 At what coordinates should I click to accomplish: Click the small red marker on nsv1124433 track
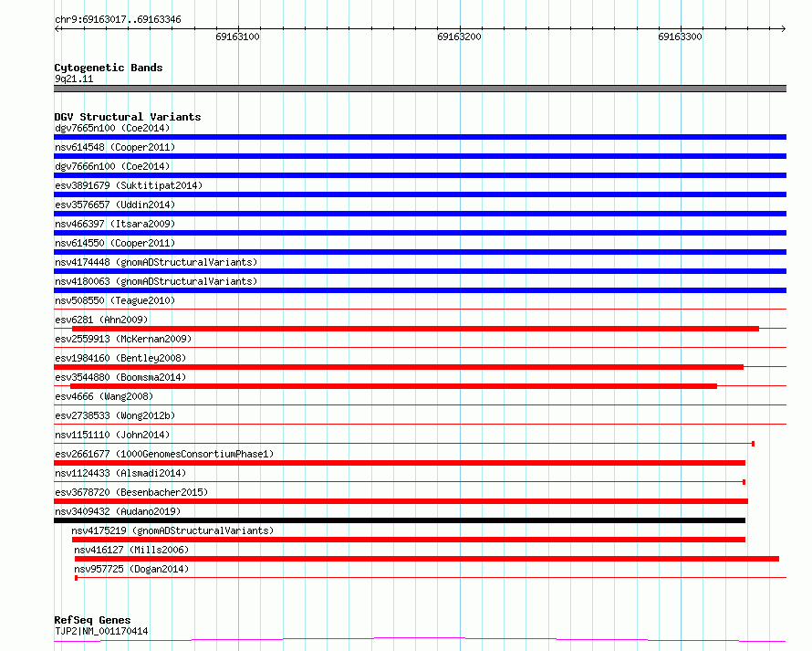pyautogui.click(x=744, y=482)
